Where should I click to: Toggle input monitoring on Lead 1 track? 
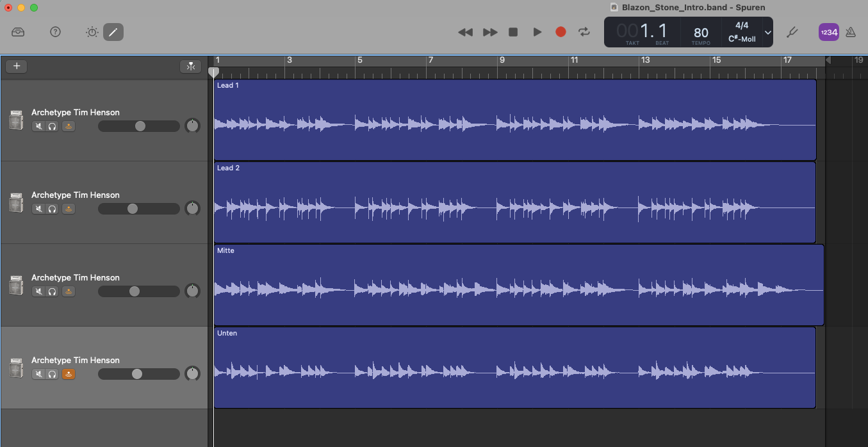(x=69, y=126)
